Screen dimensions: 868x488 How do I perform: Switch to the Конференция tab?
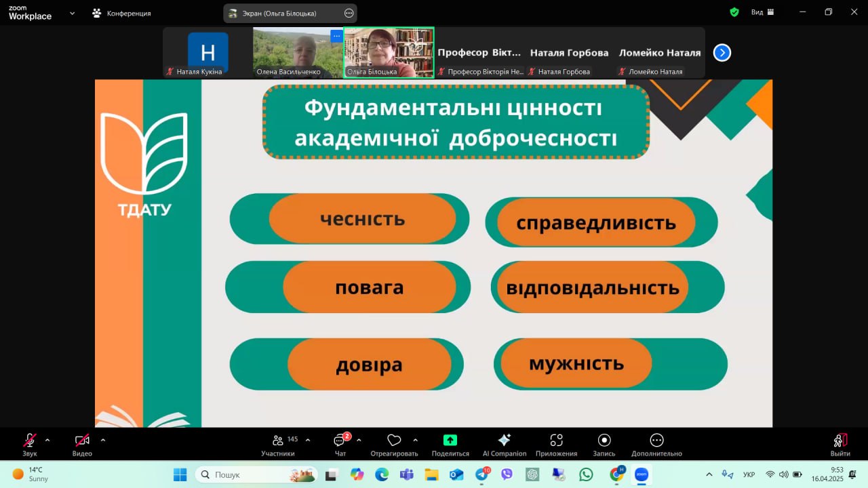[122, 13]
